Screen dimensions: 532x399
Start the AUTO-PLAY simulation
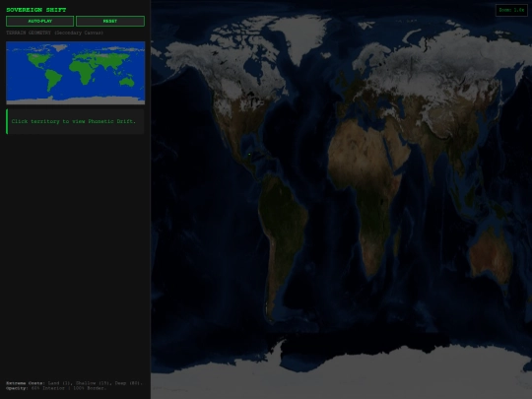[39, 21]
